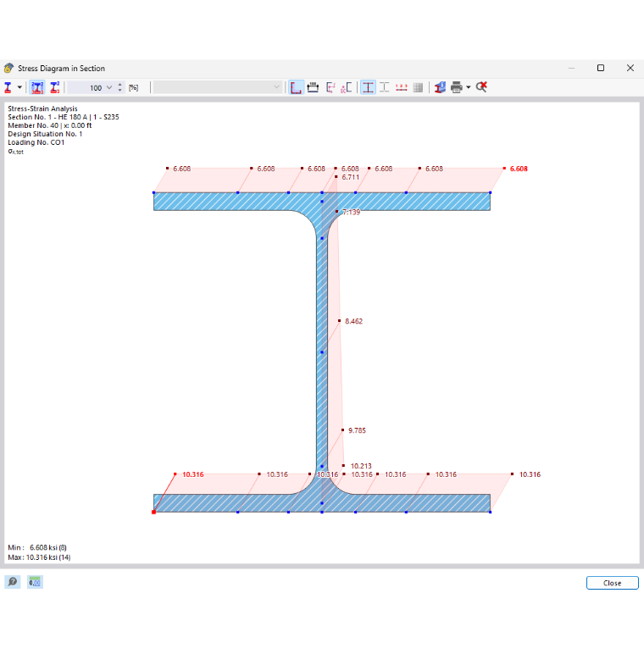Click the 3D section view icon
This screenshot has width=644, height=654.
pyautogui.click(x=440, y=87)
